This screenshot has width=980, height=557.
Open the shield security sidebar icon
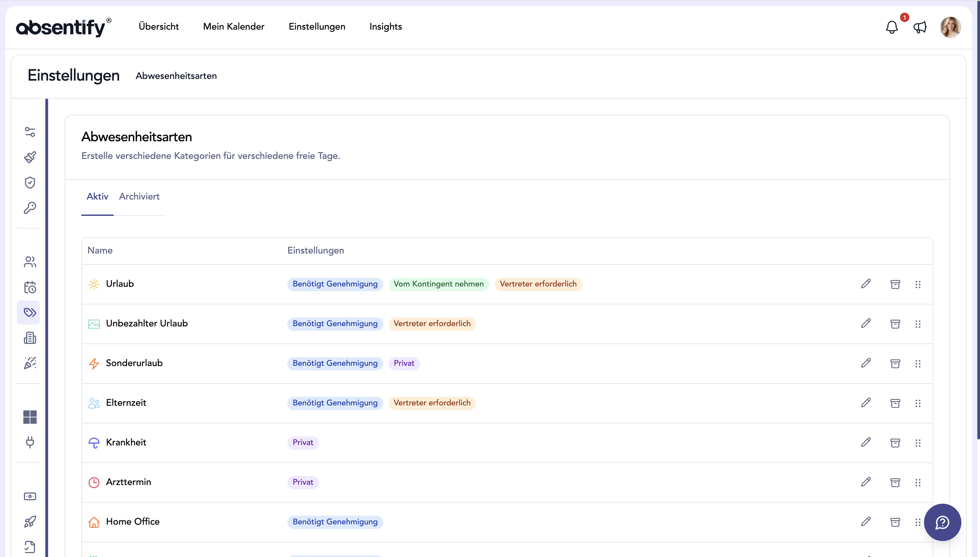click(30, 183)
